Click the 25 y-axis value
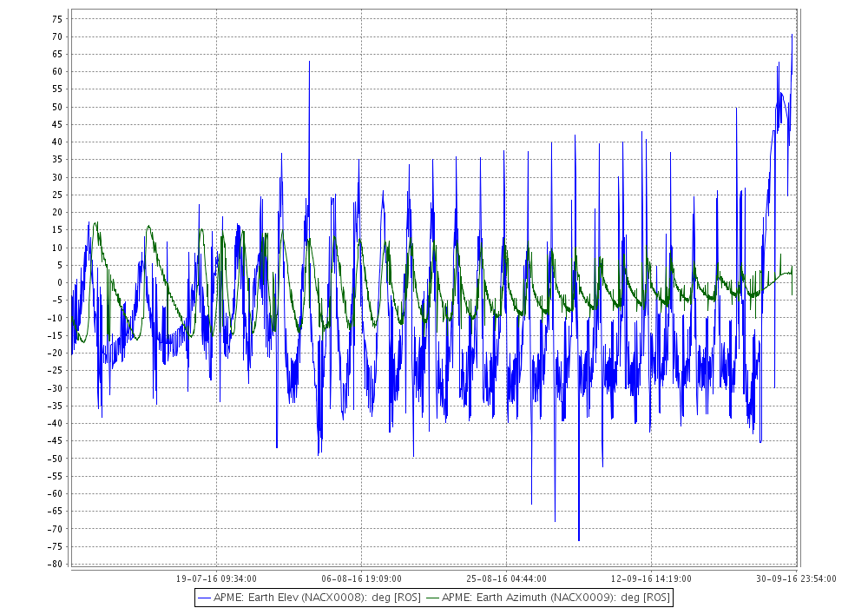This screenshot has height=608, width=868. 57,195
